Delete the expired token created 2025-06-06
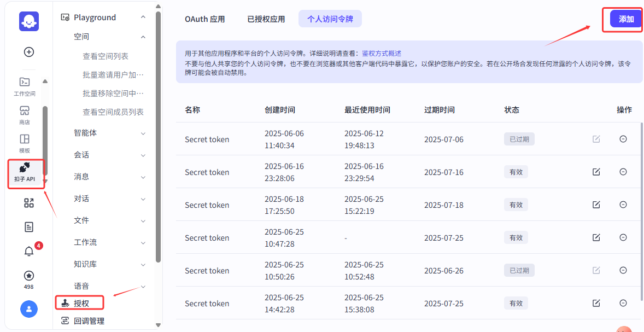The width and height of the screenshot is (644, 332). click(x=623, y=139)
